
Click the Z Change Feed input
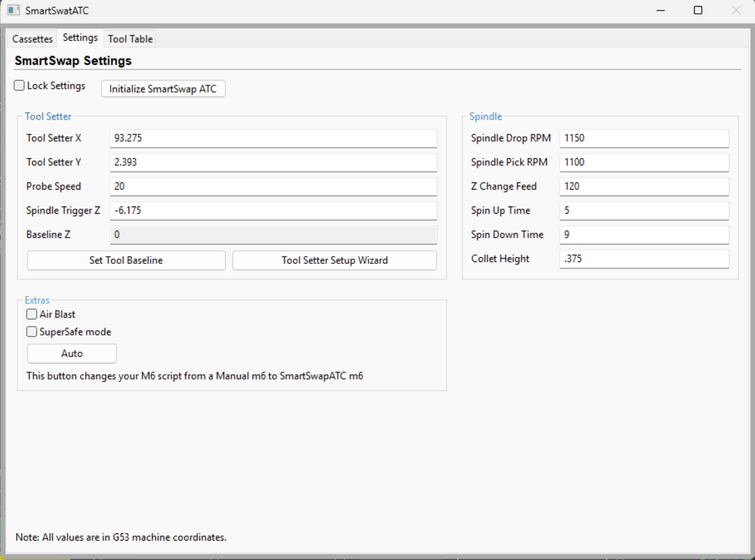[x=644, y=186]
